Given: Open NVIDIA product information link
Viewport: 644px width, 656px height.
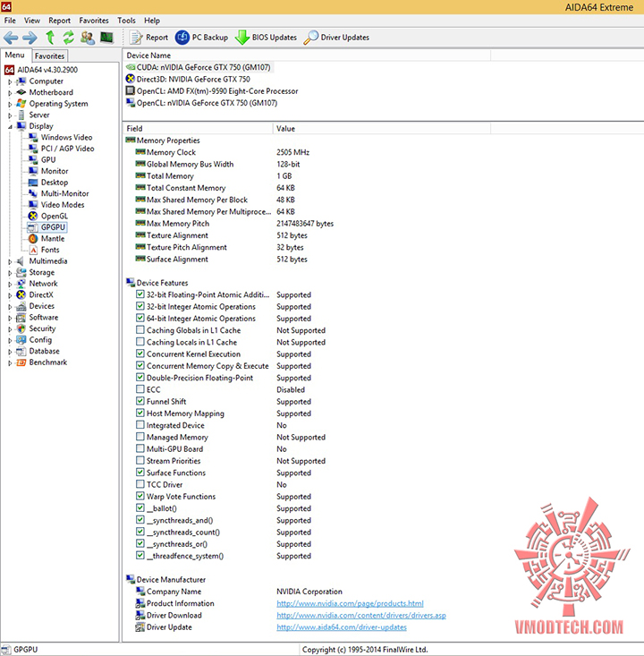Looking at the screenshot, I should (350, 604).
